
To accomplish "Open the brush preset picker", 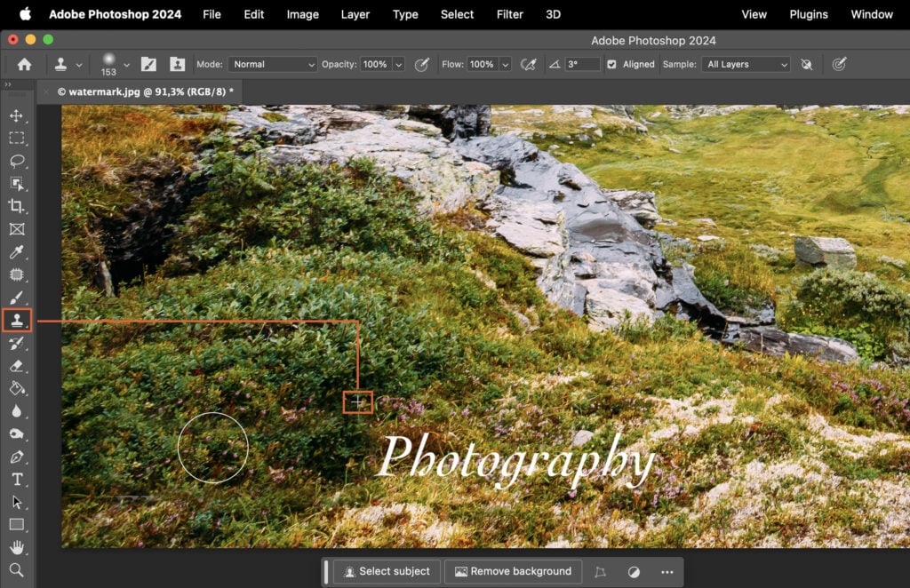I will [109, 64].
